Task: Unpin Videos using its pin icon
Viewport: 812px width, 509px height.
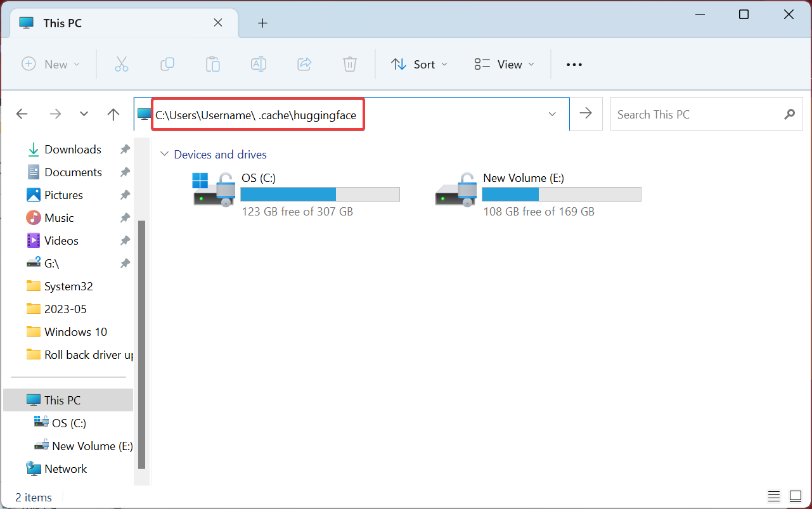Action: coord(125,241)
